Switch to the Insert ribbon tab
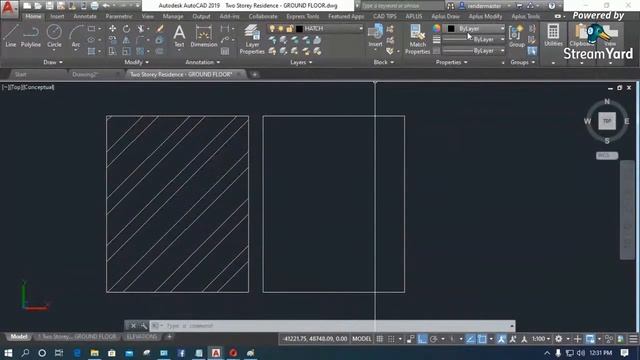 [57, 16]
